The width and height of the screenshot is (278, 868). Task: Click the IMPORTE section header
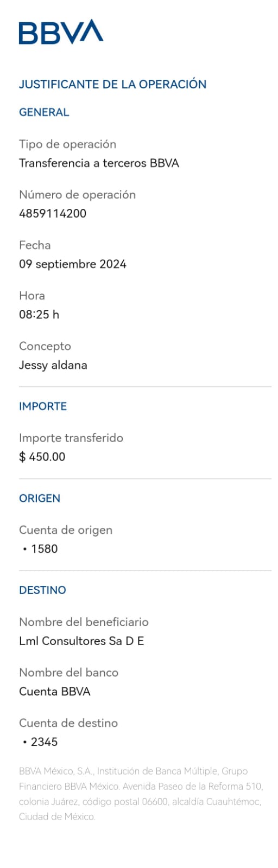43,406
